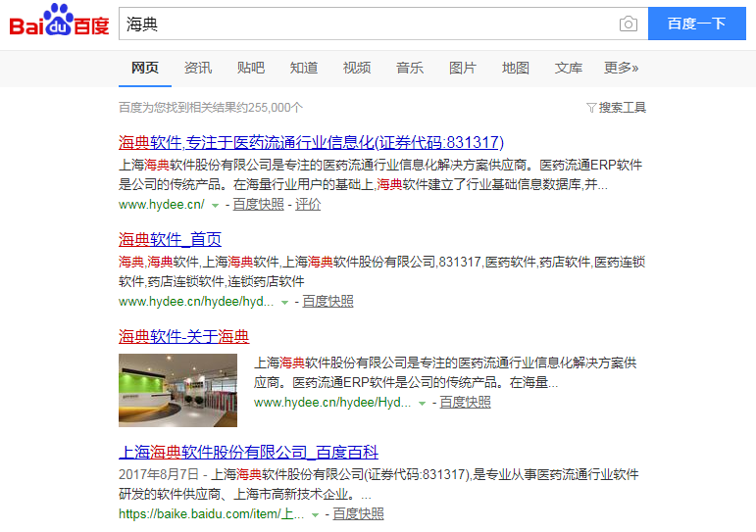
Task: Click the baike.baidu.com/item URL
Action: coord(211,514)
